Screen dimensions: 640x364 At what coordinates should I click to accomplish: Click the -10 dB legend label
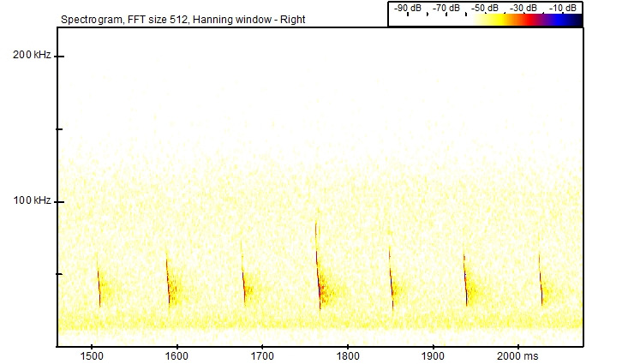561,8
